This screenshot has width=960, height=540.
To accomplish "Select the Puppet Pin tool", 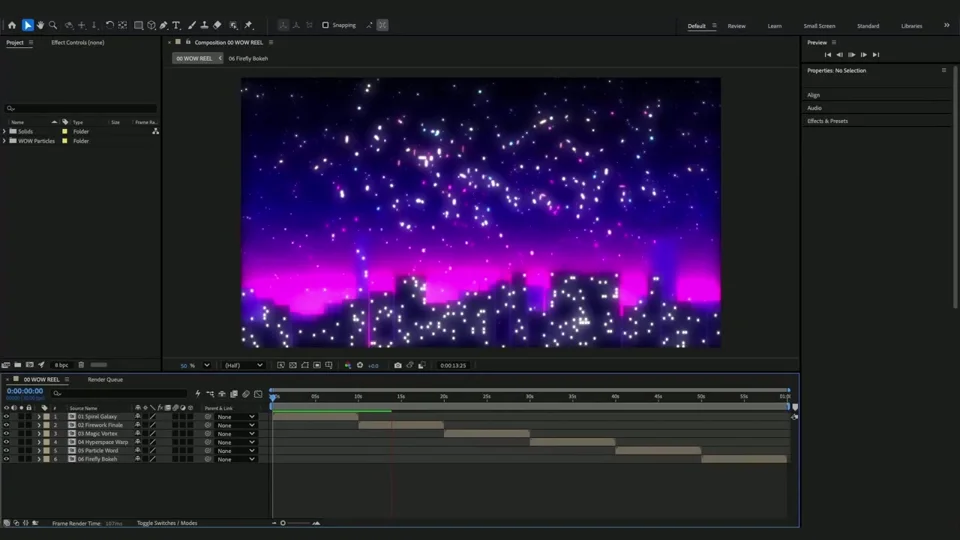I will coord(249,25).
